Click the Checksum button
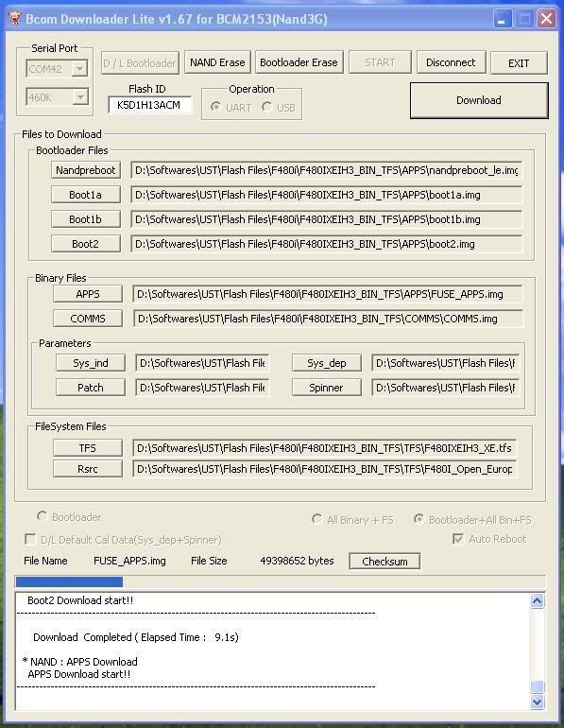Screen dimensions: 564x728 385,561
